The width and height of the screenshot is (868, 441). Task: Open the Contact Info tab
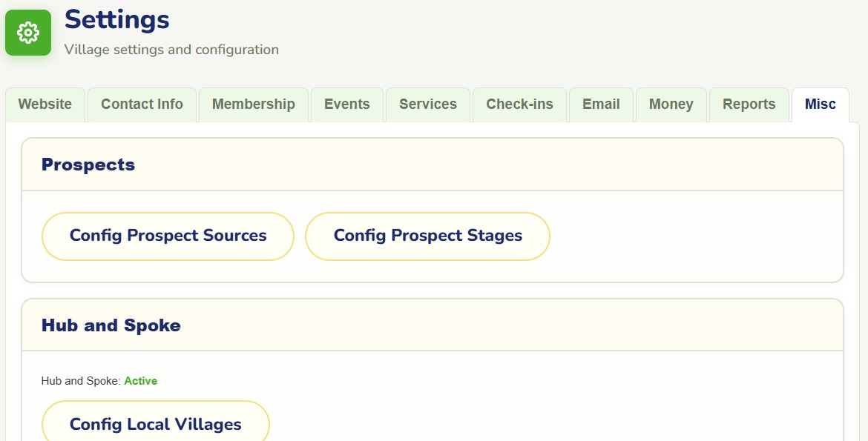coord(142,105)
